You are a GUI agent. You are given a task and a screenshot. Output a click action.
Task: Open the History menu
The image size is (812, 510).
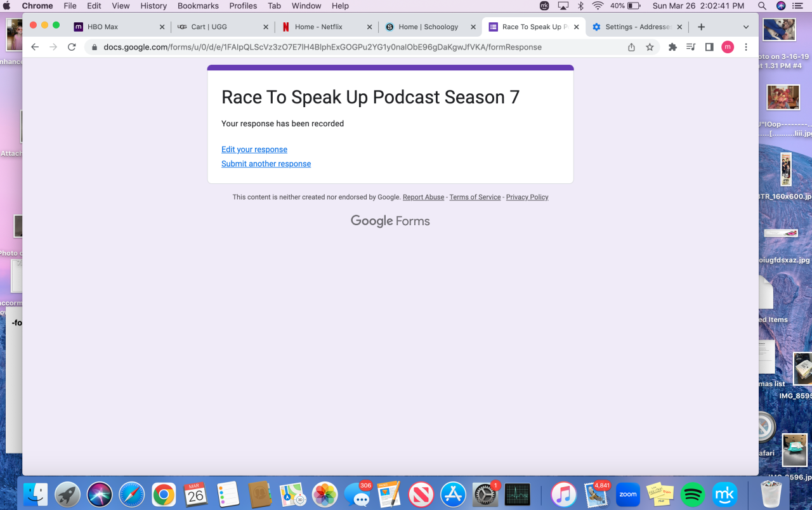pyautogui.click(x=154, y=6)
